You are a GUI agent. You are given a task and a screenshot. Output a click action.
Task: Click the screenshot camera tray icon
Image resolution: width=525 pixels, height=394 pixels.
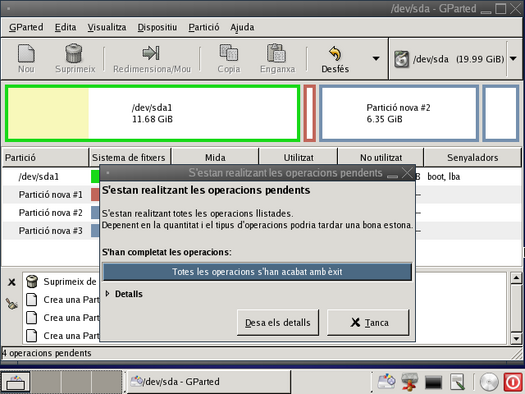pyautogui.click(x=386, y=382)
